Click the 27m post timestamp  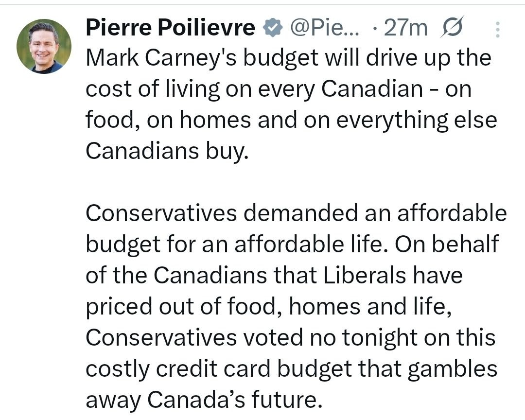pyautogui.click(x=406, y=29)
